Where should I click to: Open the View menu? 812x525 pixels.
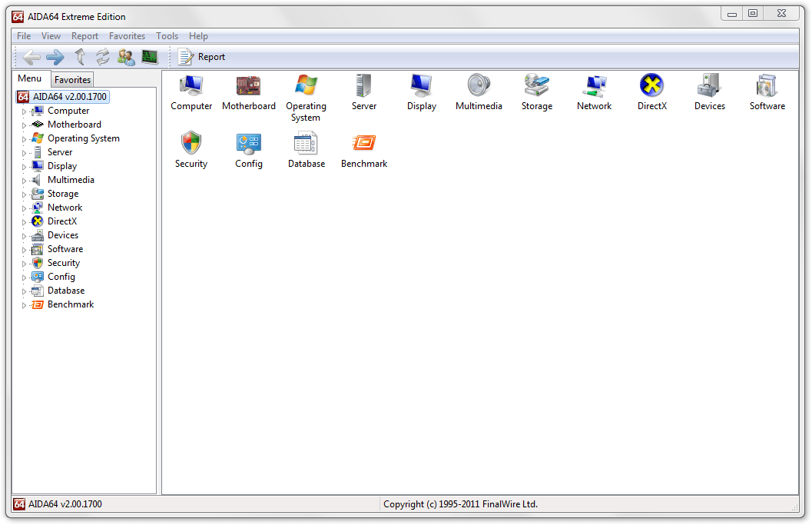pos(51,36)
